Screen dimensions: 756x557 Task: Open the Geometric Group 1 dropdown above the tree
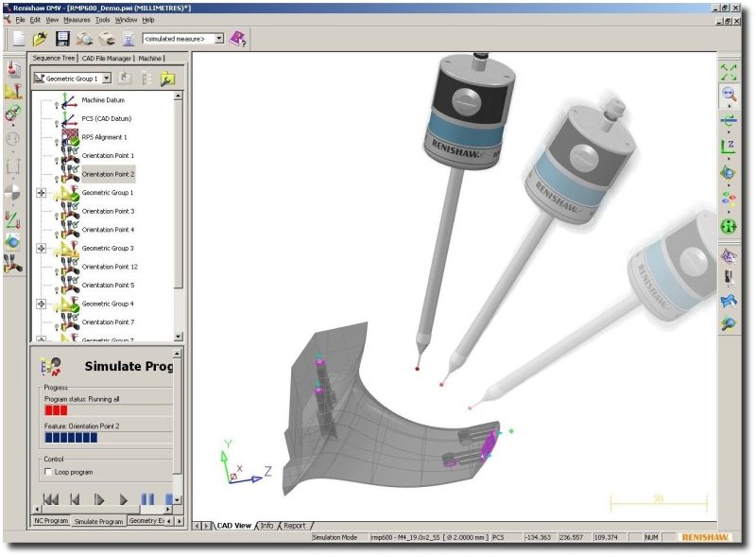coord(107,78)
